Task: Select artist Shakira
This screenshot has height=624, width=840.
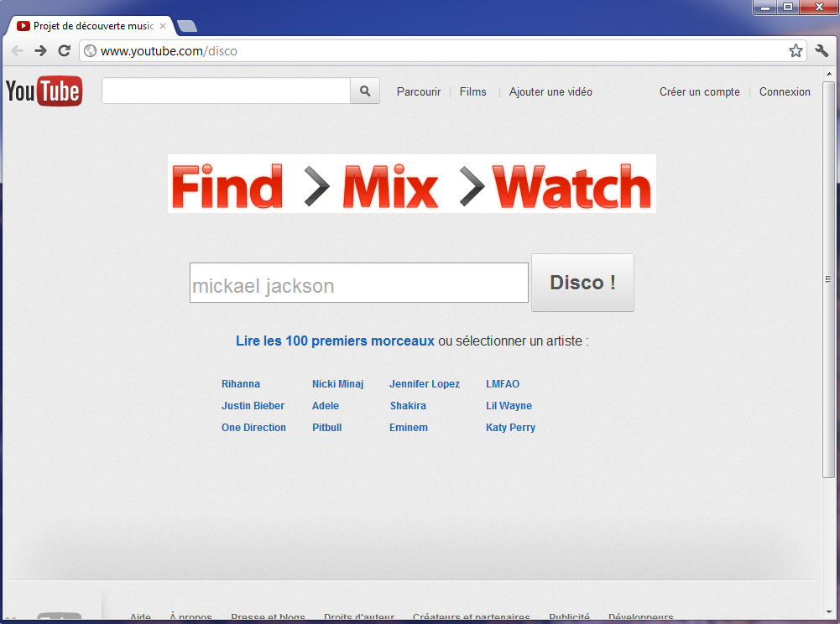Action: point(408,406)
